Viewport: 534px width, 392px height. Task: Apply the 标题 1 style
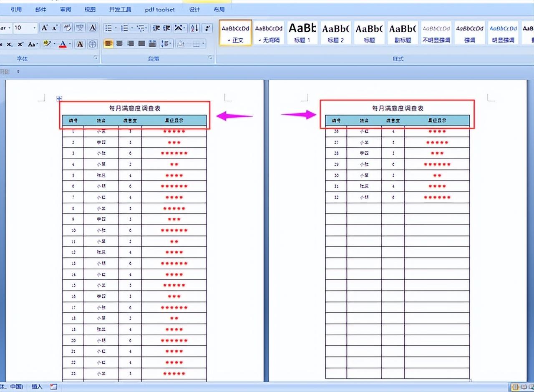coord(302,33)
